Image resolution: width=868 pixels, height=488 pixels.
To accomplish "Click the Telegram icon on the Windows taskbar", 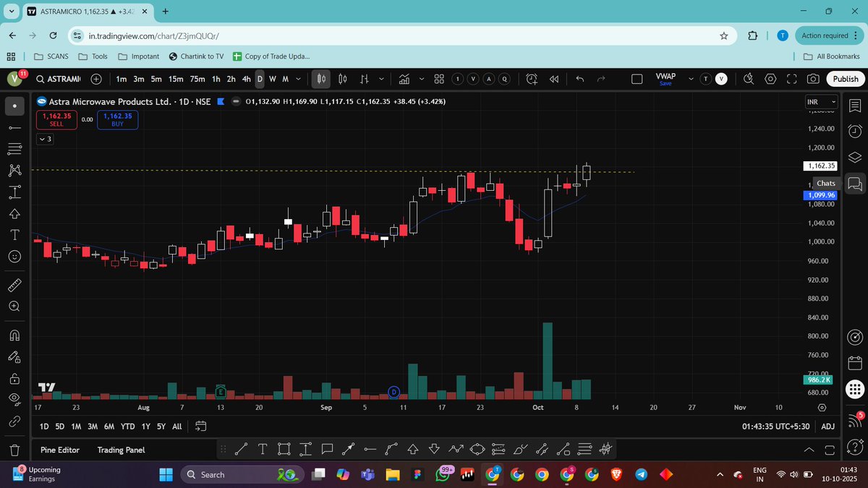I will click(642, 475).
